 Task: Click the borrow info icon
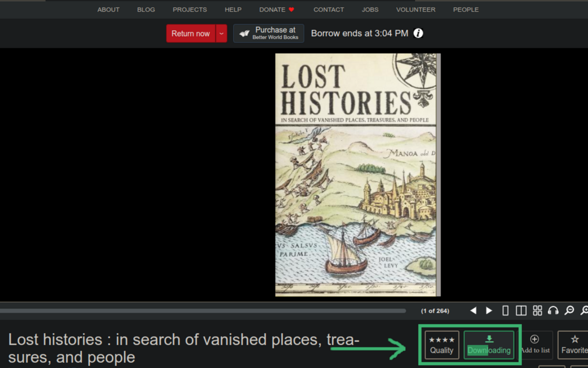point(418,33)
